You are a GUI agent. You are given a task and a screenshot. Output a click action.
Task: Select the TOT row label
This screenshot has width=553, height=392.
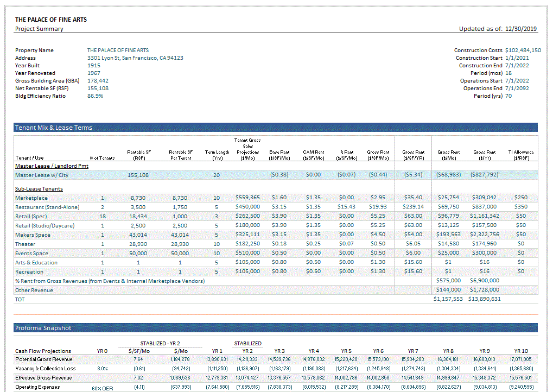coord(20,300)
